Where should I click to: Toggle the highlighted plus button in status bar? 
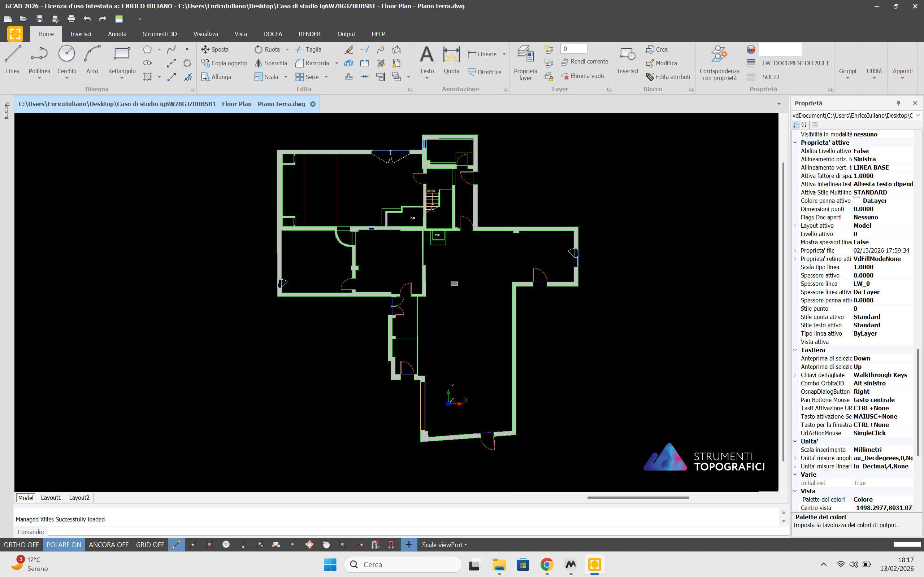pyautogui.click(x=408, y=545)
